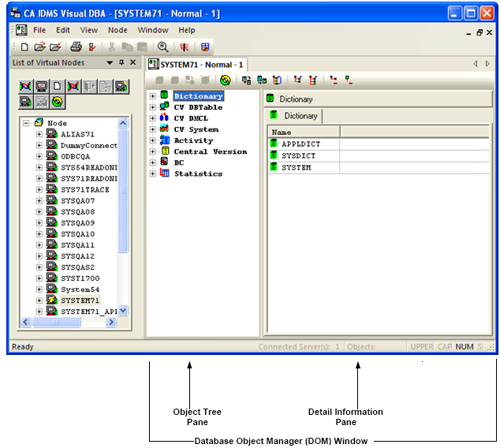The height and width of the screenshot is (448, 500).
Task: Select SYSTEM71 in the virtual nodes list
Action: tap(80, 301)
